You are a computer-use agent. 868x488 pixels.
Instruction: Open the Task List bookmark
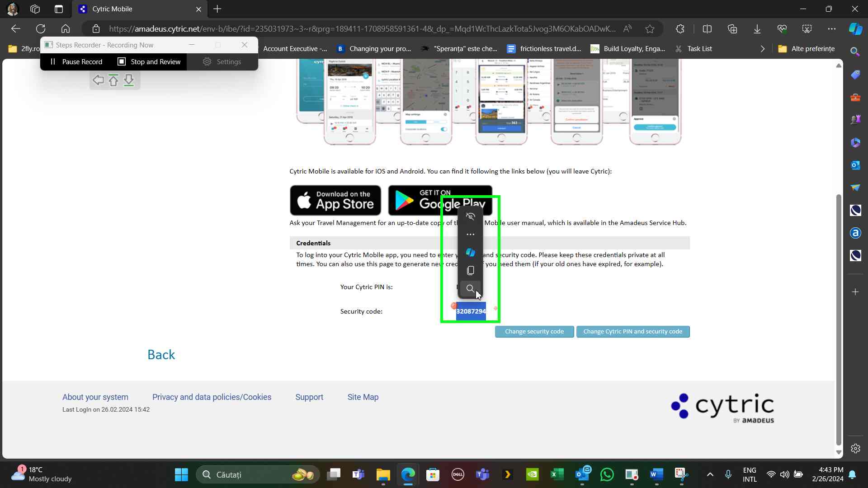[x=693, y=49]
